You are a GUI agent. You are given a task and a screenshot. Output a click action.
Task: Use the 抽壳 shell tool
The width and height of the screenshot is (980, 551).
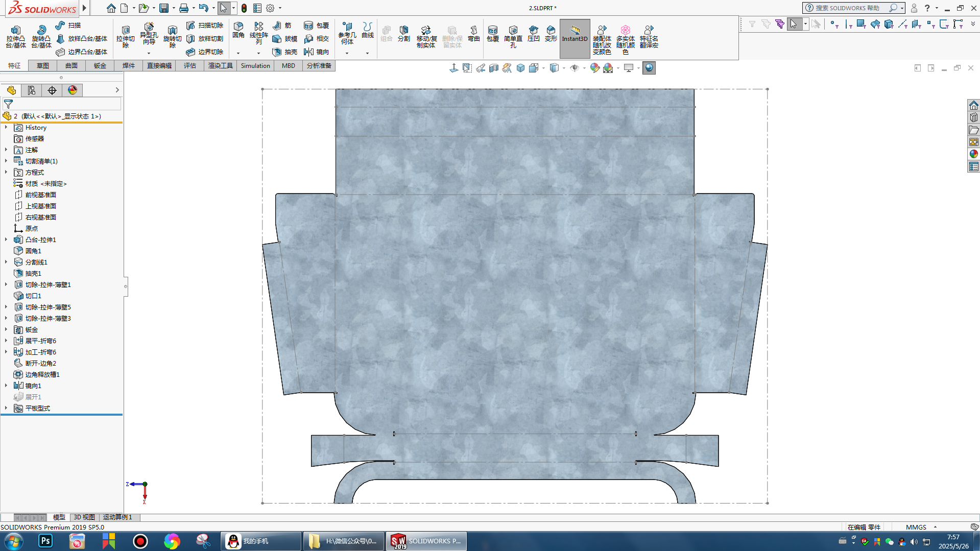pyautogui.click(x=285, y=52)
